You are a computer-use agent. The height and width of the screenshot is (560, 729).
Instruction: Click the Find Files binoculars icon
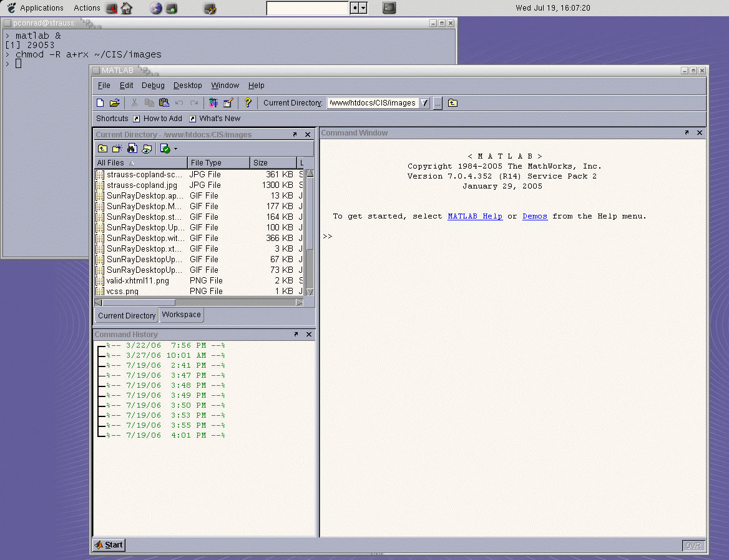pyautogui.click(x=132, y=149)
